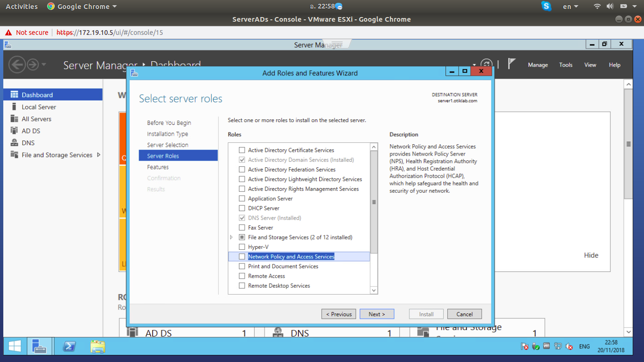Click Action Center flag tray icon
This screenshot has height=362, width=644.
[524, 346]
